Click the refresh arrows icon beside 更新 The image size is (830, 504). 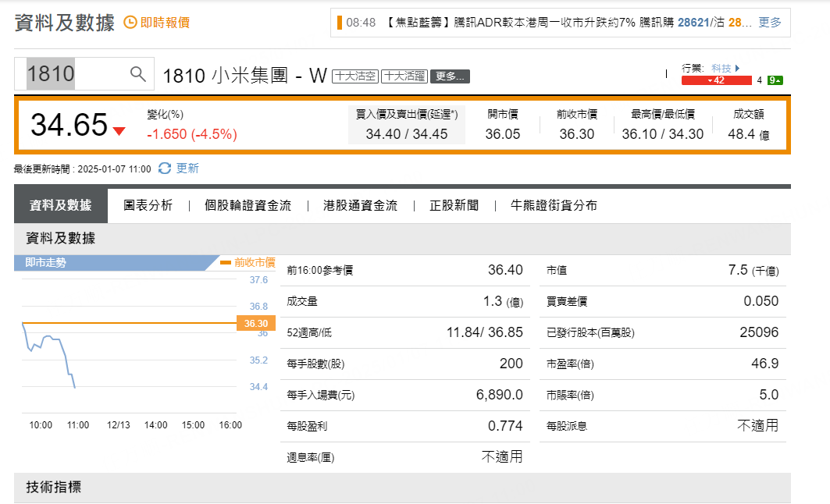click(x=165, y=169)
